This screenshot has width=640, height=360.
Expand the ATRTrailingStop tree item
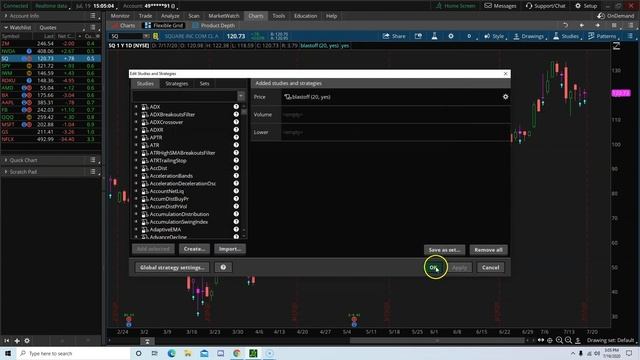(136, 160)
